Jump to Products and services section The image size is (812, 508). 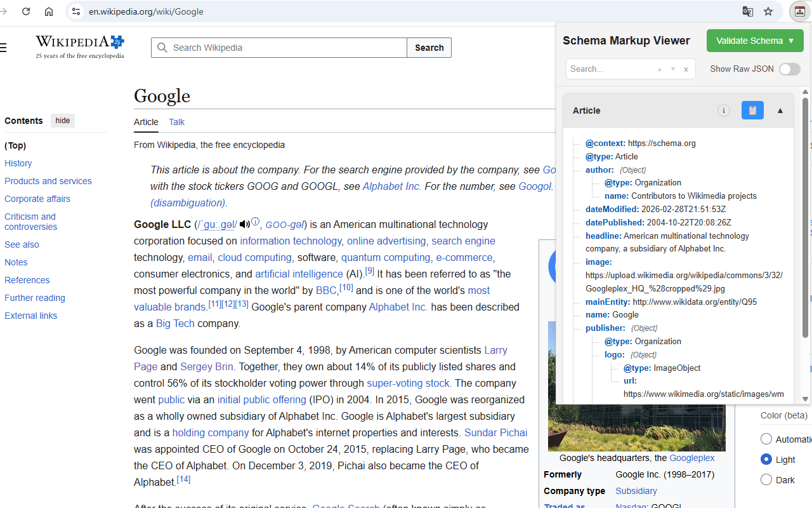[x=48, y=181]
